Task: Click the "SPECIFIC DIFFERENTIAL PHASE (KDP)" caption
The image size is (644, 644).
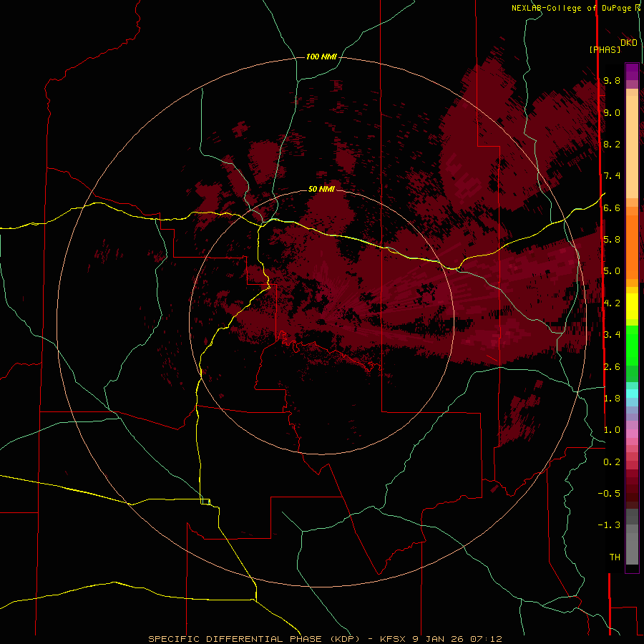Action: 254,639
